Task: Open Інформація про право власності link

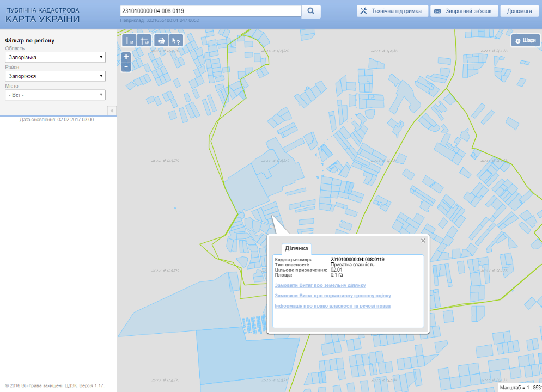Action: tap(332, 306)
